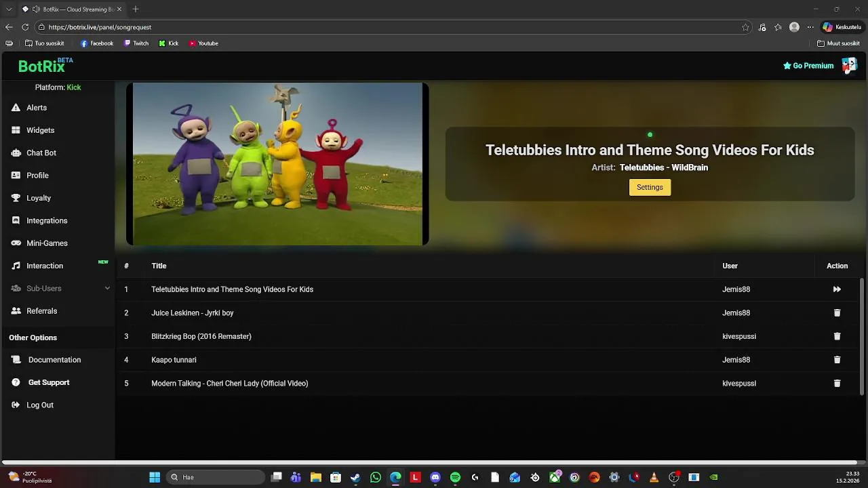The image size is (868, 488).
Task: Open Windows Start menu
Action: (155, 477)
